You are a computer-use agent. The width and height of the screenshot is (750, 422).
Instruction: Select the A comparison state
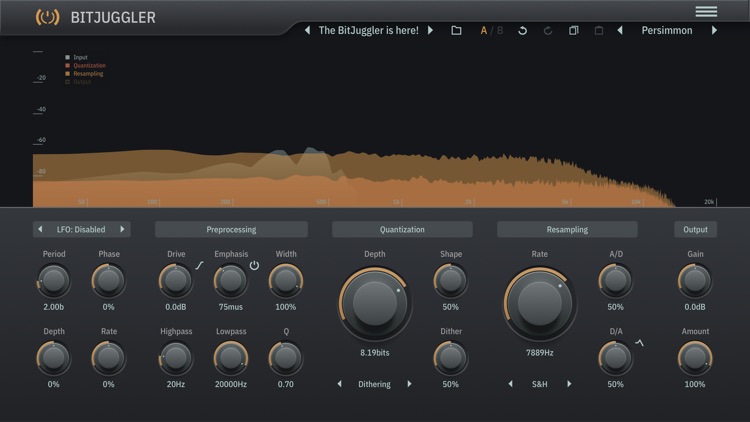point(484,31)
